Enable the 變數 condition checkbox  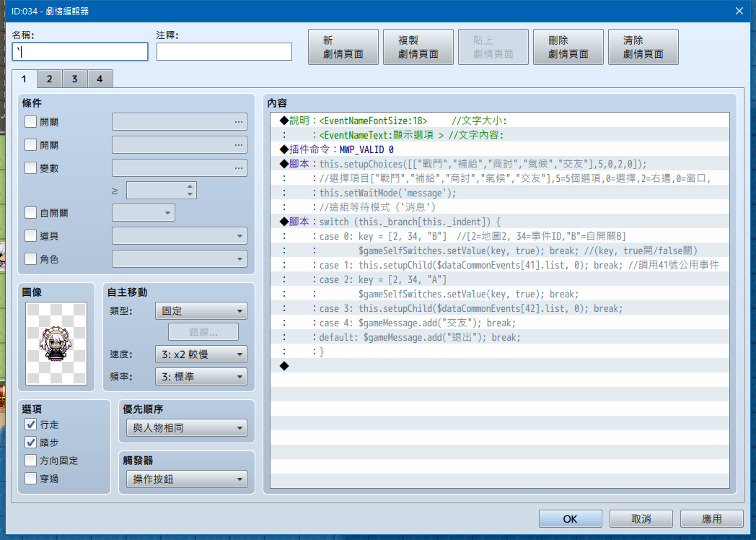pyautogui.click(x=30, y=168)
